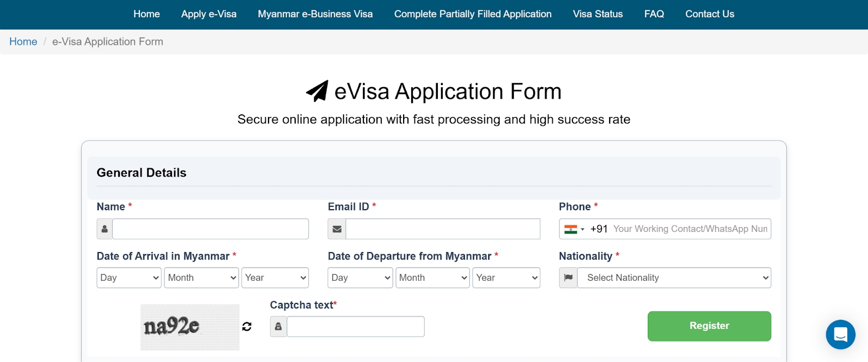The height and width of the screenshot is (362, 868).
Task: Click the lock icon beside Captcha field
Action: pos(278,327)
